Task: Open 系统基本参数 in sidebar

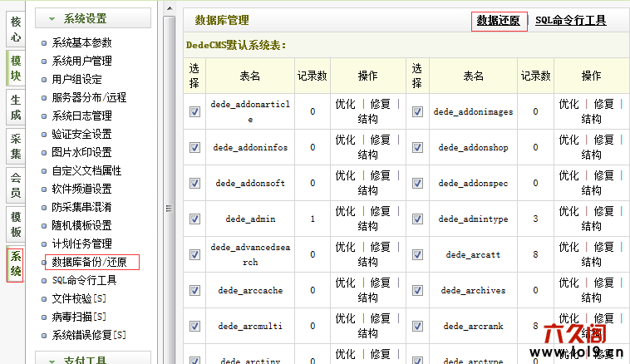Action: (x=81, y=42)
